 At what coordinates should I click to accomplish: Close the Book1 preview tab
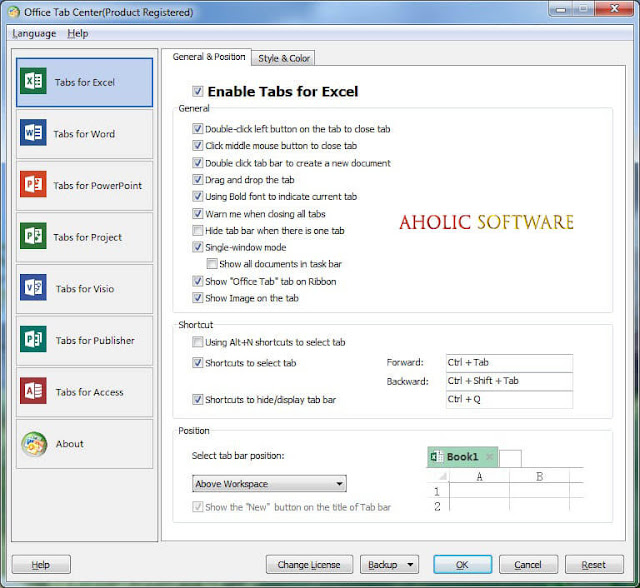pos(489,457)
